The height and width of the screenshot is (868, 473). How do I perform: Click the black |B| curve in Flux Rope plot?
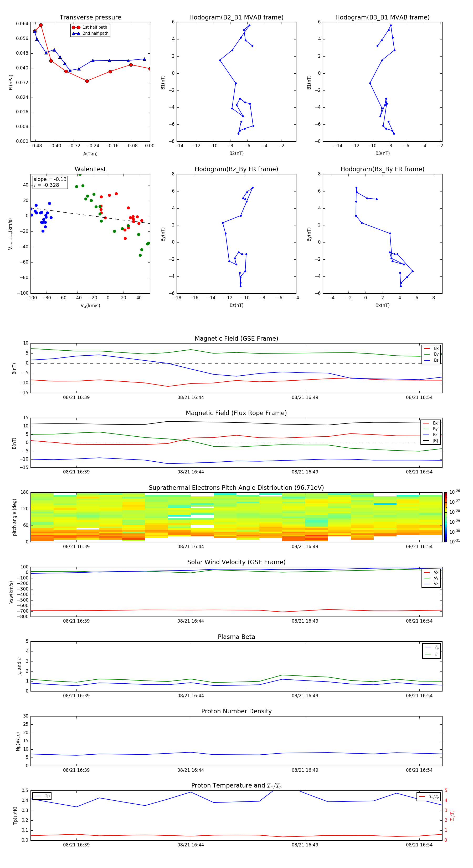tap(236, 422)
